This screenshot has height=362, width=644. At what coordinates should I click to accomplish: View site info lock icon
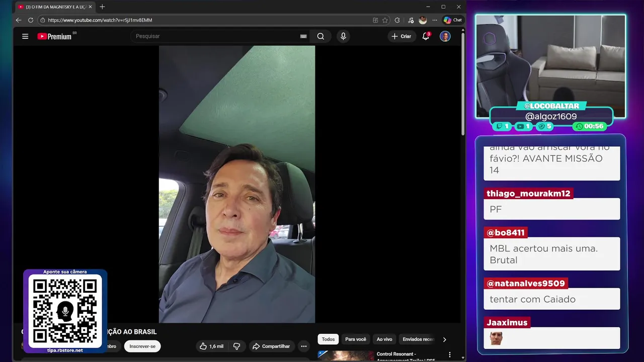pyautogui.click(x=43, y=20)
